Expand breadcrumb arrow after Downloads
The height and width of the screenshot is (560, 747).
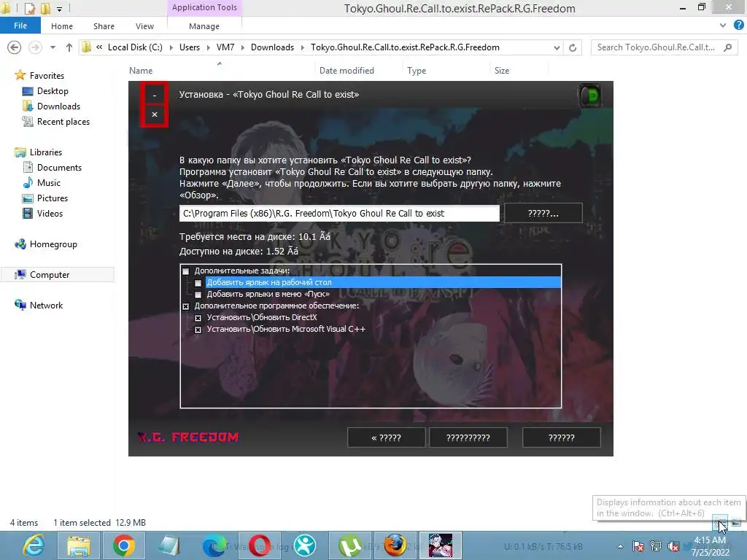[x=302, y=47]
